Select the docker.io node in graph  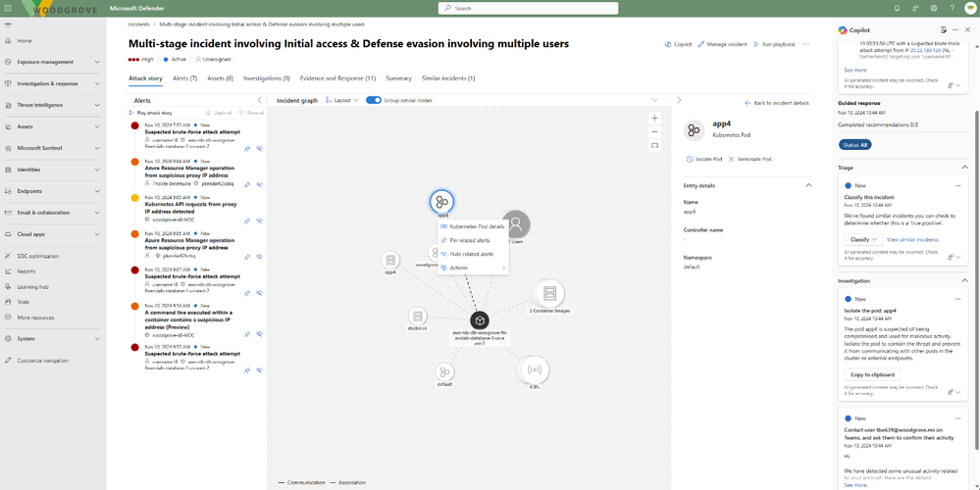418,316
